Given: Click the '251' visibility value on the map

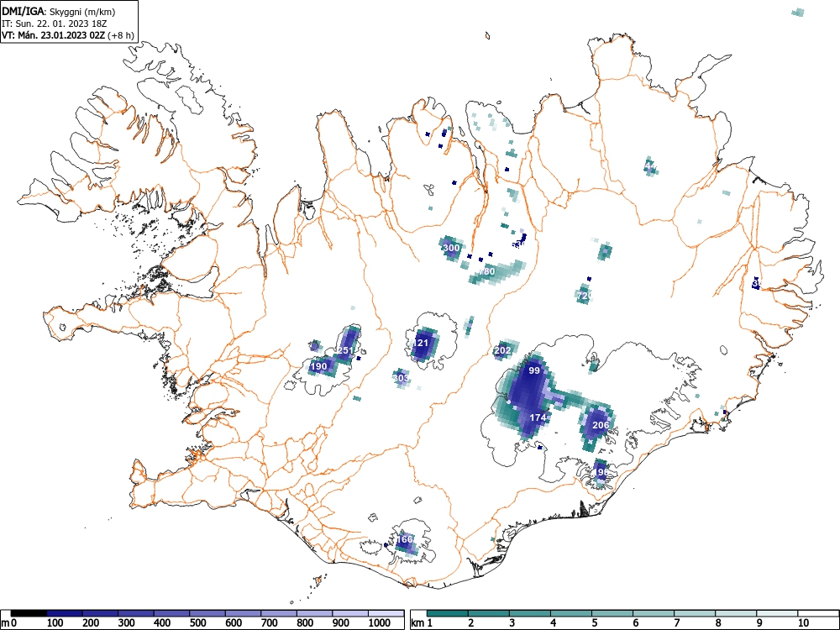Looking at the screenshot, I should tap(345, 351).
